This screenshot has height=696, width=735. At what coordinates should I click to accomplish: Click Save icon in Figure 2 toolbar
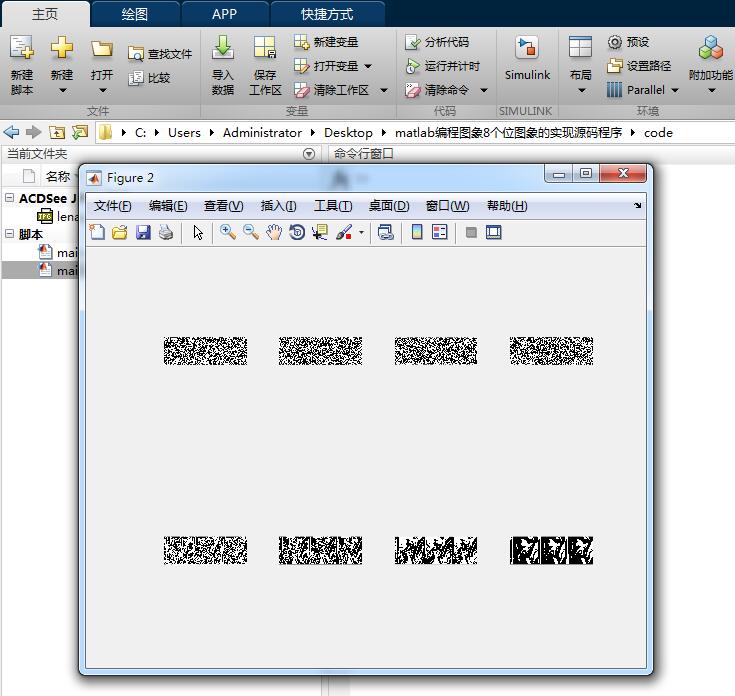tap(143, 232)
